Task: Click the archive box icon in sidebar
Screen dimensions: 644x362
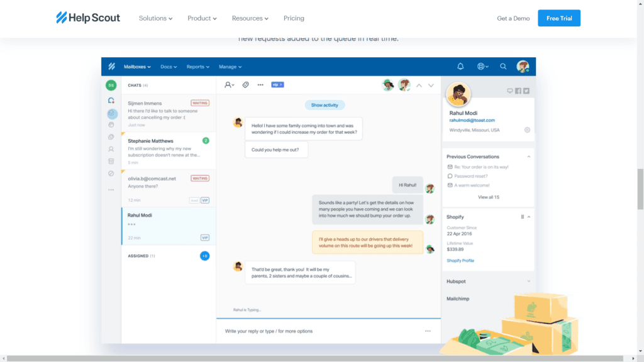Action: coord(111,162)
